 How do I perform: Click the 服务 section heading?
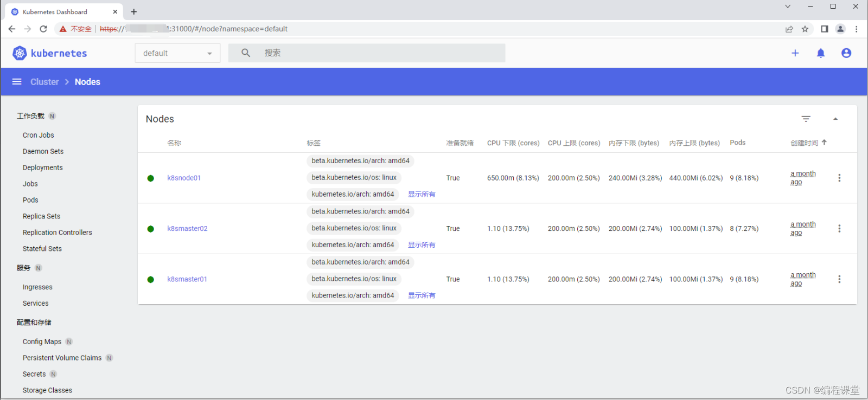tap(23, 268)
